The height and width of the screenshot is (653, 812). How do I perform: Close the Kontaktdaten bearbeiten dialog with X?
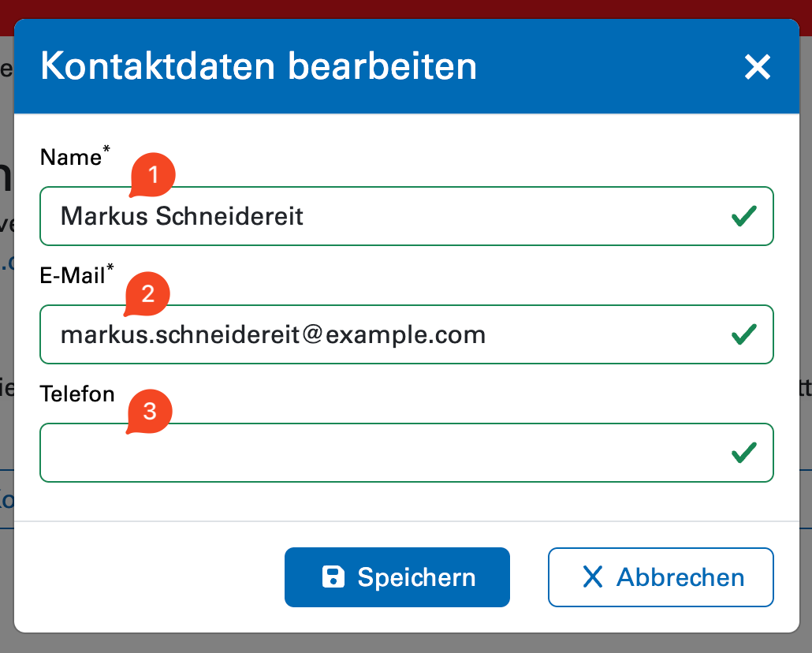coord(757,67)
